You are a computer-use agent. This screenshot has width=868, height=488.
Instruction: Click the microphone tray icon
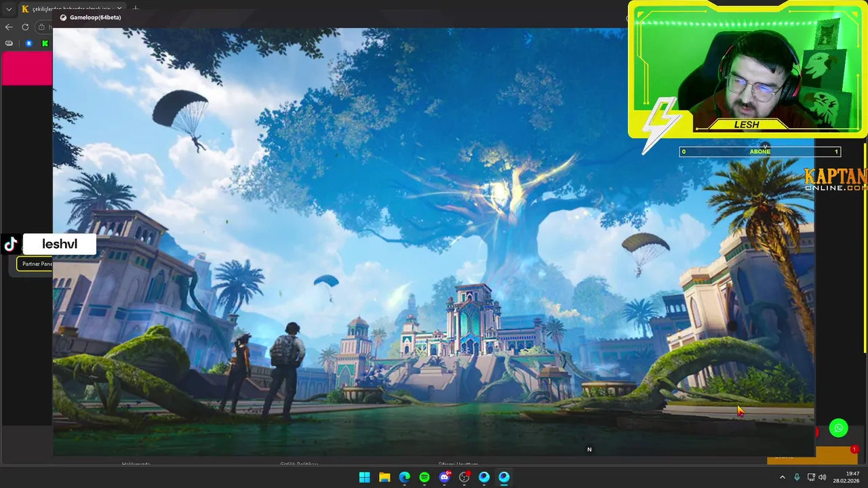(797, 477)
